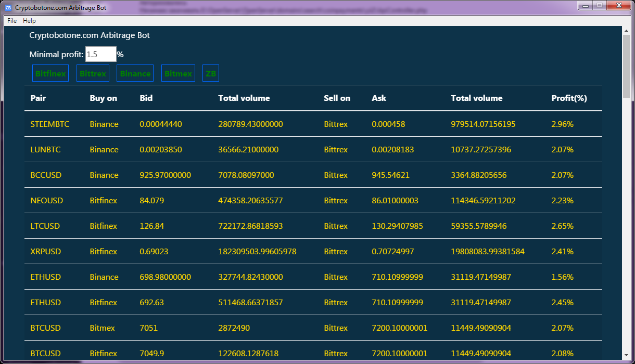This screenshot has width=635, height=364.
Task: Click the Sell on column header
Action: [x=337, y=98]
